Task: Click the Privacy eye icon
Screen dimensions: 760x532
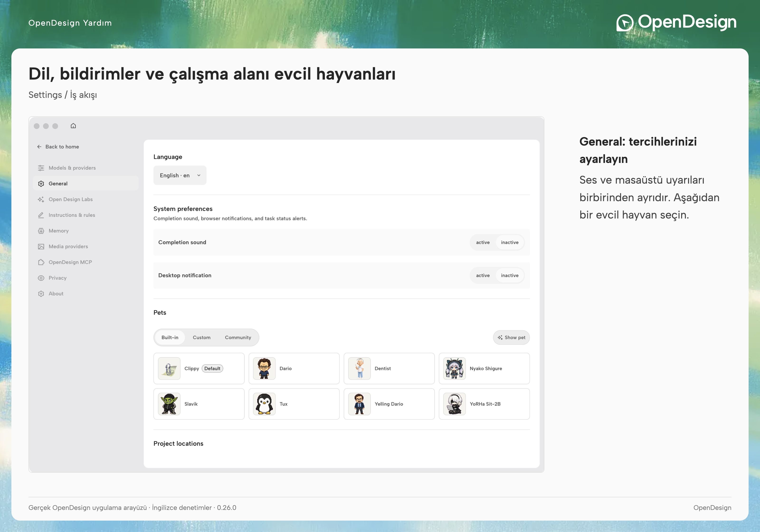Action: 41,278
